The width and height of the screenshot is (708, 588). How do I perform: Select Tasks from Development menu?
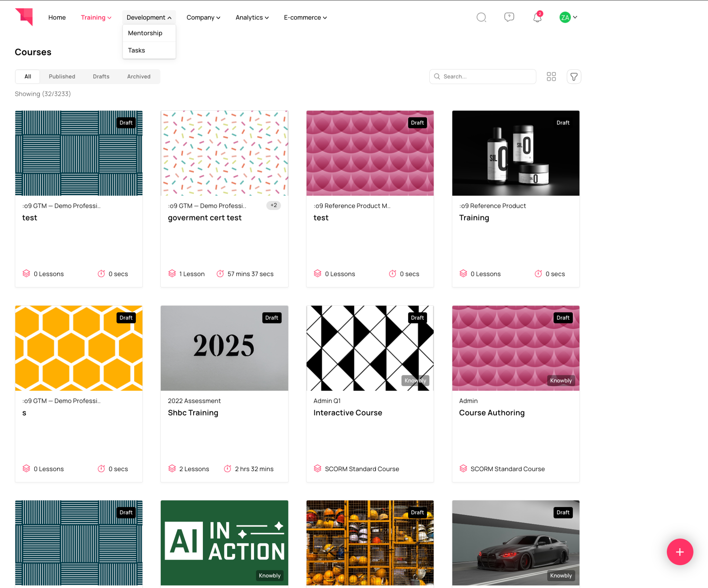pos(136,50)
